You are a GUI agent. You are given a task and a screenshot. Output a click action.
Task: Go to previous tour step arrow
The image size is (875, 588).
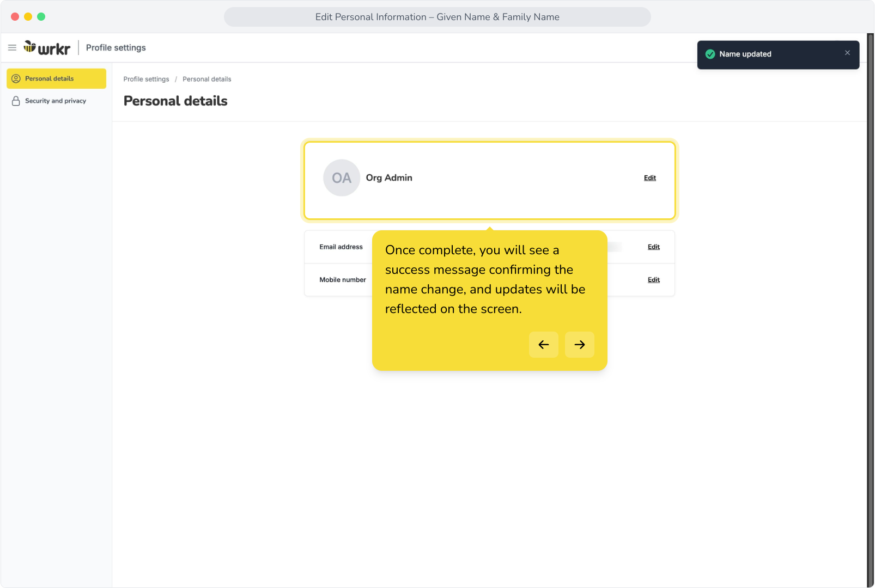pos(543,345)
